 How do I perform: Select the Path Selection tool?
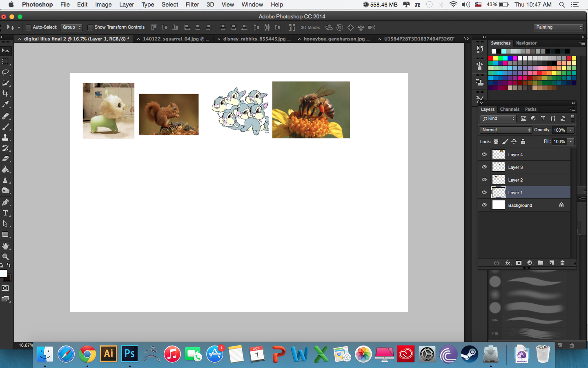point(6,224)
